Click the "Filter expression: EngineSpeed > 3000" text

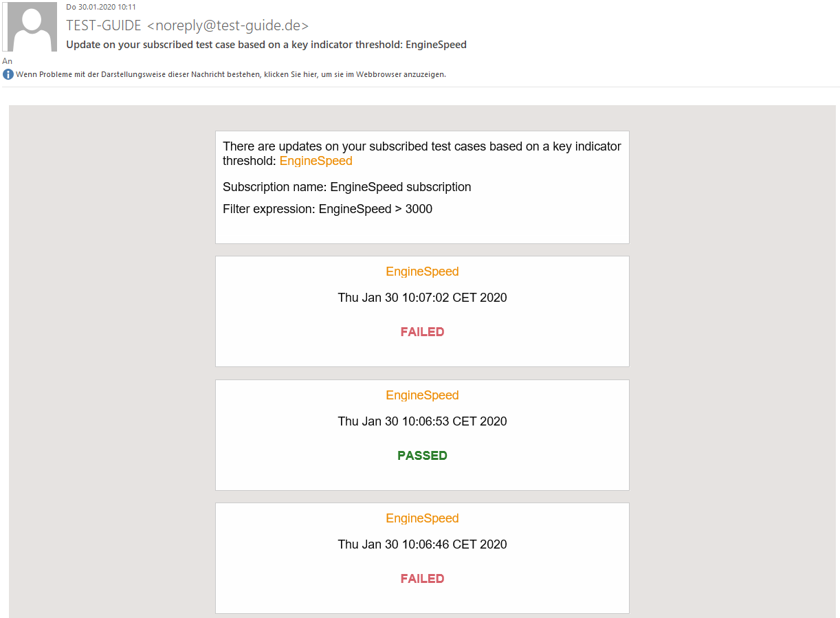(x=327, y=208)
